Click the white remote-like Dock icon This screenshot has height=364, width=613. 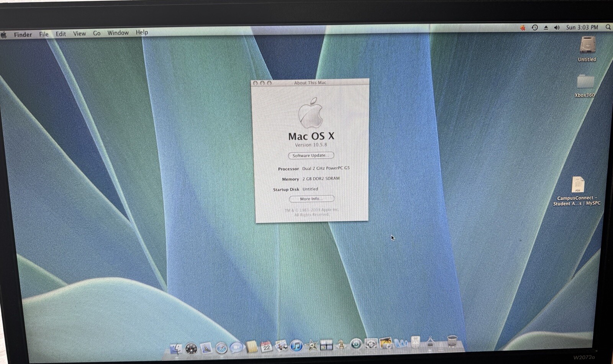click(415, 342)
